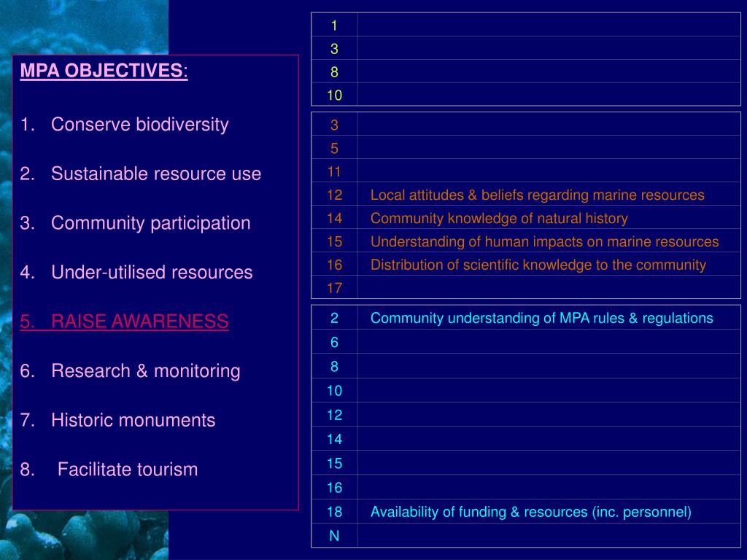Click 'Historic monuments' objective
Screen dimensions: 747x560
[133, 420]
